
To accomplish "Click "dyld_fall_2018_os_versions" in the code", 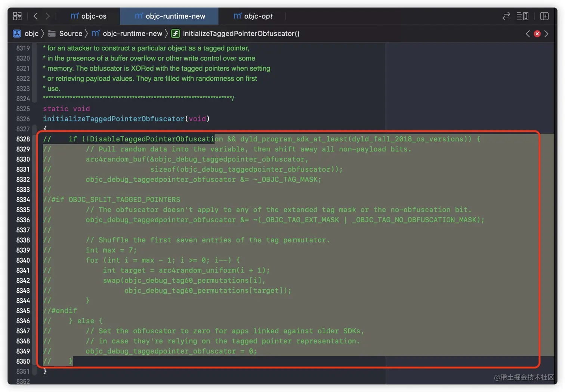I will pyautogui.click(x=408, y=139).
